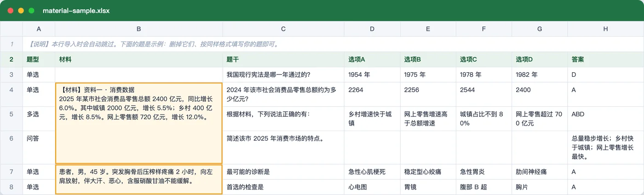
Task: Select the 胃镜 option cell
Action: point(428,187)
